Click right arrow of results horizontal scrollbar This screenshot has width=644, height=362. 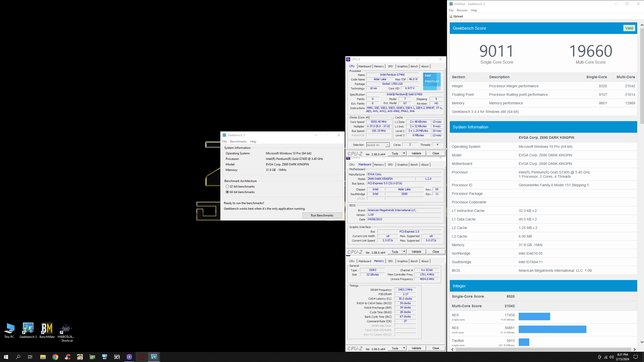[634, 350]
